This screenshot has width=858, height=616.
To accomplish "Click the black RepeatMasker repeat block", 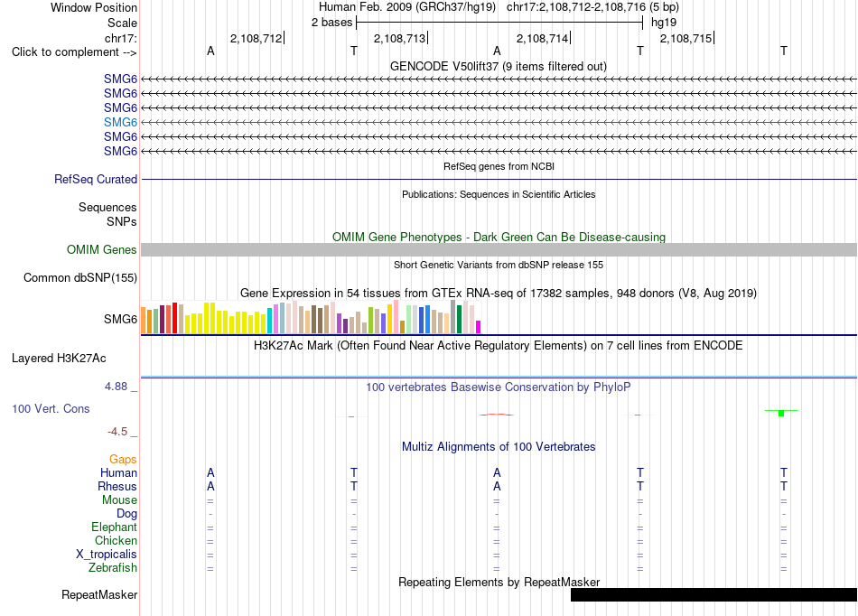I will (713, 594).
